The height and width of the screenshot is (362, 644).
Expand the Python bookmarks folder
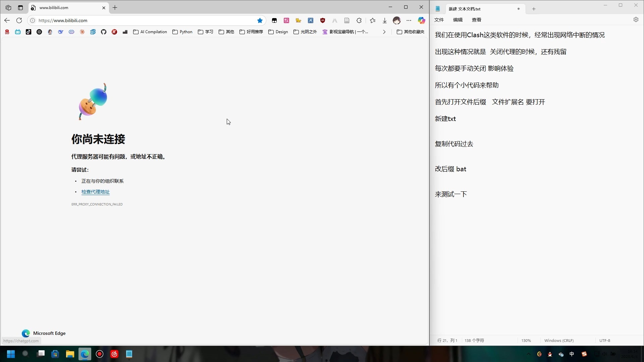[182, 32]
